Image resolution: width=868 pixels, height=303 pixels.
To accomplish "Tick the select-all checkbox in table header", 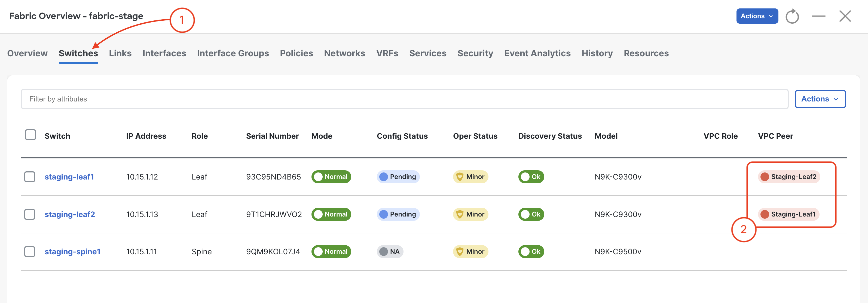I will point(30,135).
